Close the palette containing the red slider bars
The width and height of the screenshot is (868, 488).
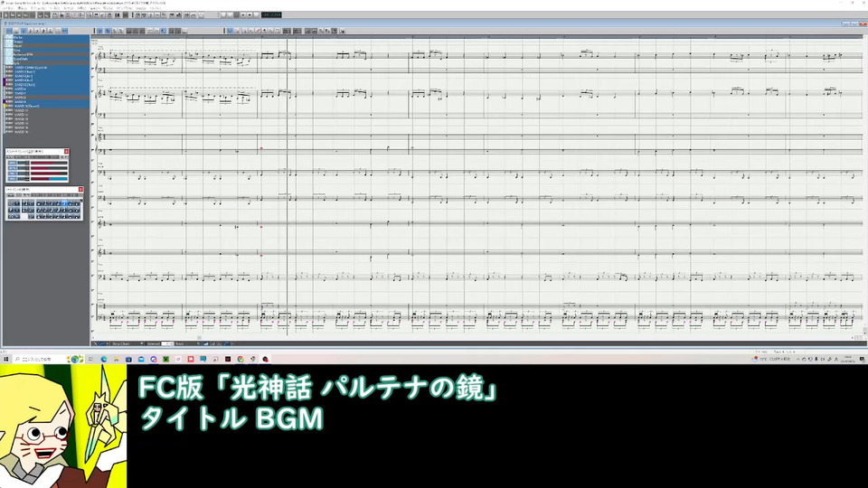[x=66, y=152]
